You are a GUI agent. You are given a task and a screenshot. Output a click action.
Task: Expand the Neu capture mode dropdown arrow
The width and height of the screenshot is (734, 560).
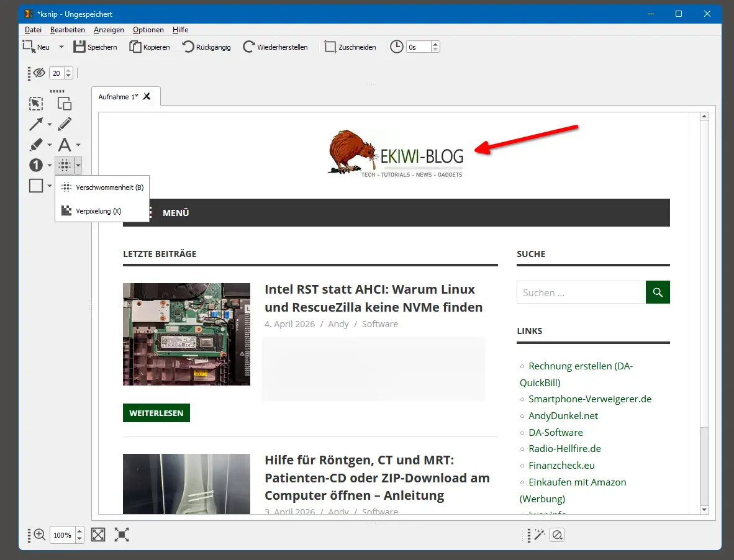[x=61, y=47]
